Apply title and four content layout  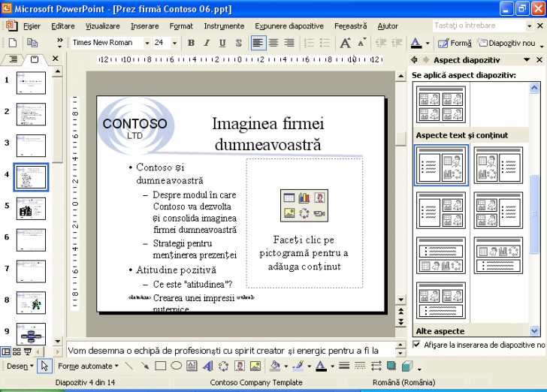[441, 104]
